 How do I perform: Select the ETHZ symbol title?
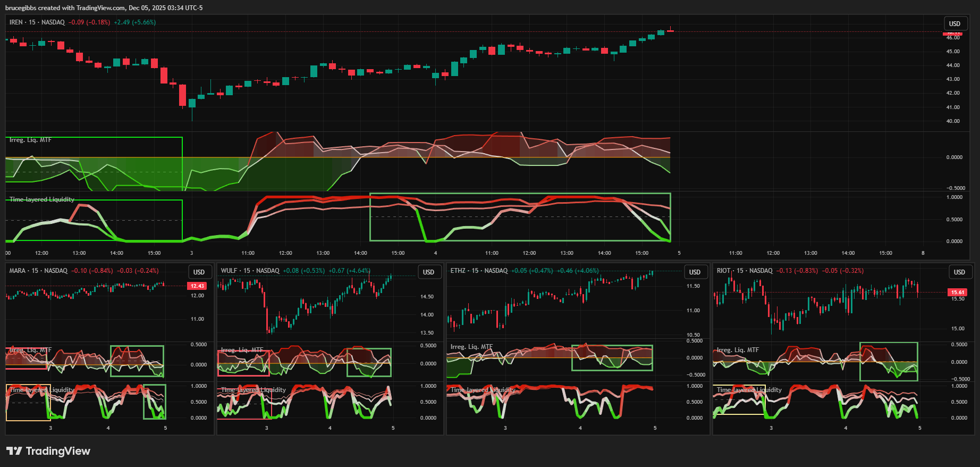tap(458, 271)
